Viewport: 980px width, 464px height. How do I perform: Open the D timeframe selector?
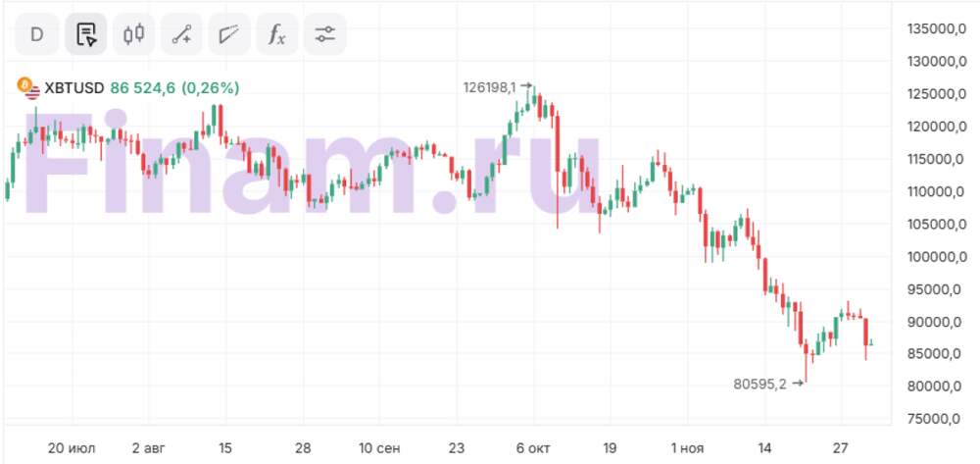tap(37, 34)
